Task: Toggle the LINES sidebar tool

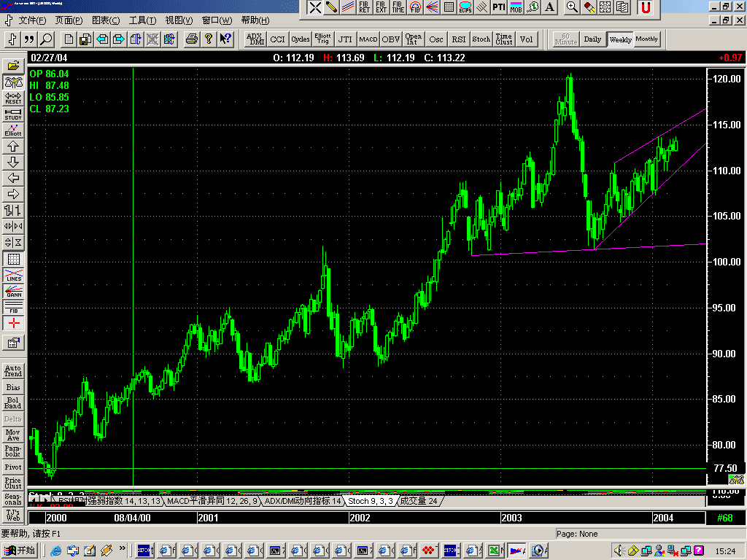Action: pos(13,275)
